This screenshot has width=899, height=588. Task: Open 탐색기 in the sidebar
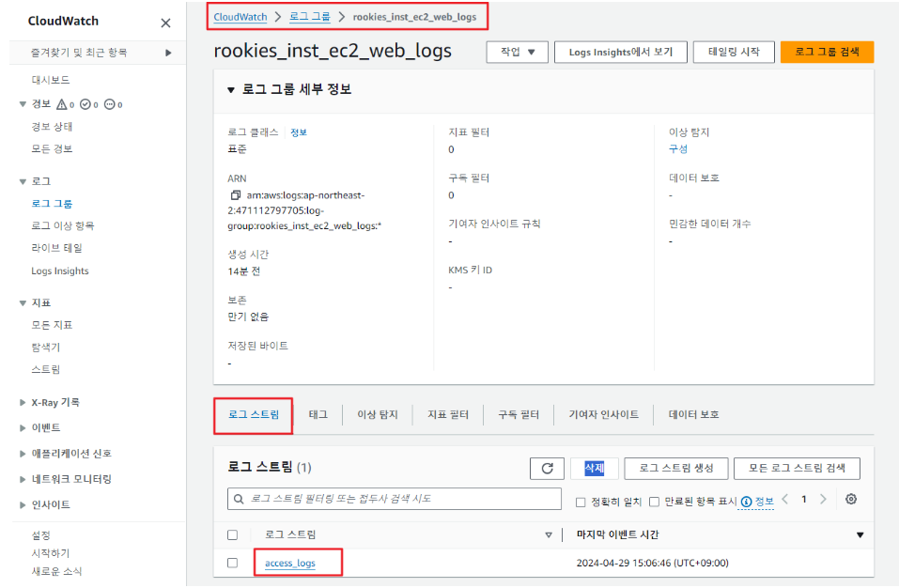click(46, 348)
